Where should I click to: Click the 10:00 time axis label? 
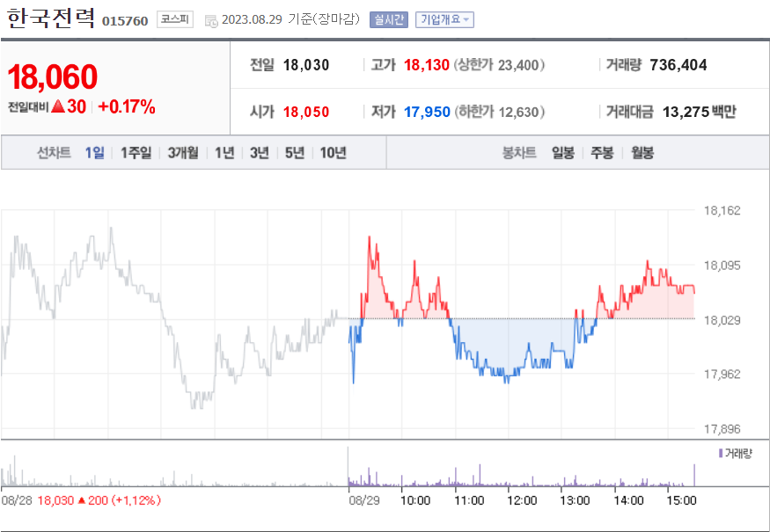click(x=415, y=500)
